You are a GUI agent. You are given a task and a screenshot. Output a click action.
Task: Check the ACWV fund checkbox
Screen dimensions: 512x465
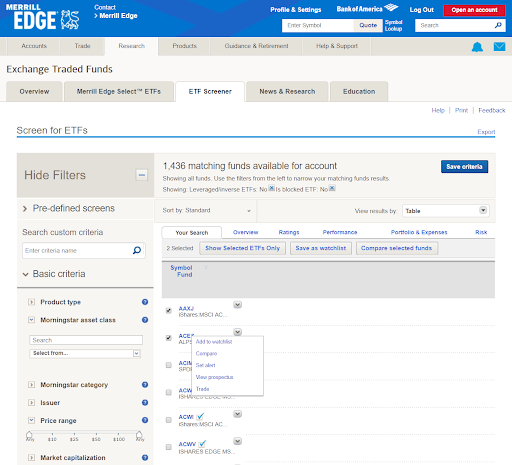169,447
